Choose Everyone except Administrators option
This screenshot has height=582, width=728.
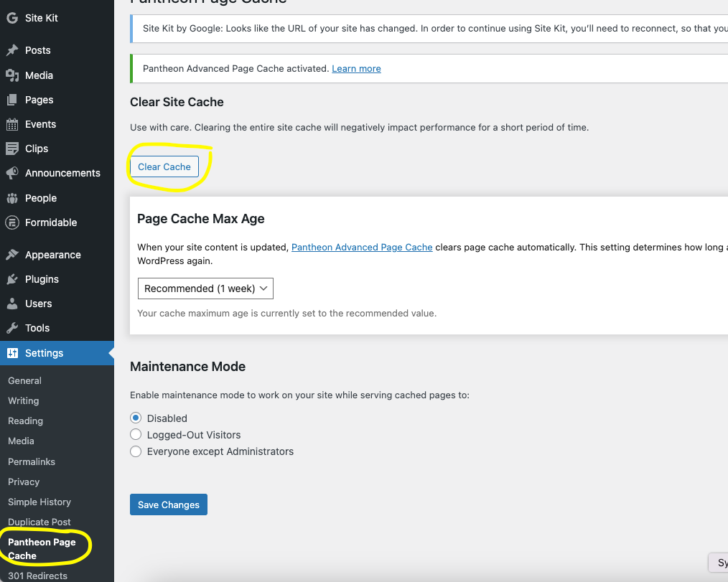[x=136, y=451]
